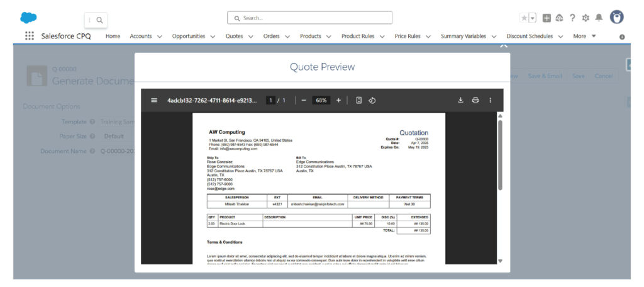Viewport: 644px width, 287px height.
Task: Zoom in the PDF with plus
Action: tap(338, 100)
